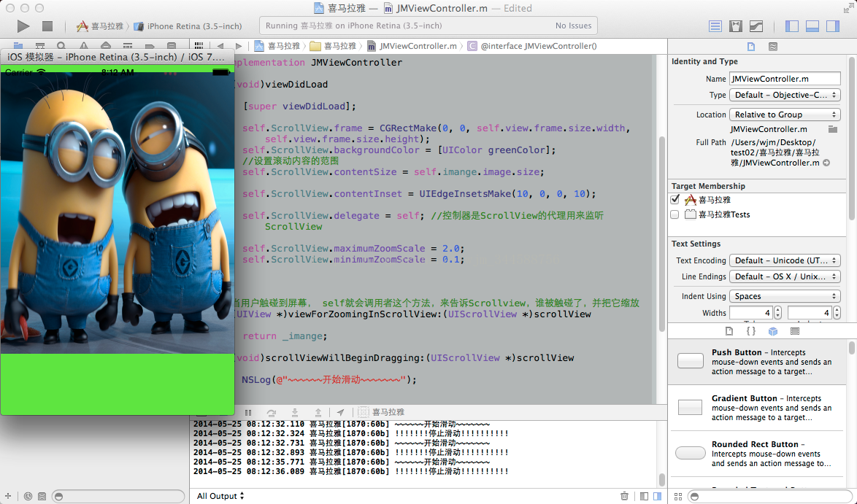857x504 pixels.
Task: Click the Step Over debug icon
Action: click(271, 412)
